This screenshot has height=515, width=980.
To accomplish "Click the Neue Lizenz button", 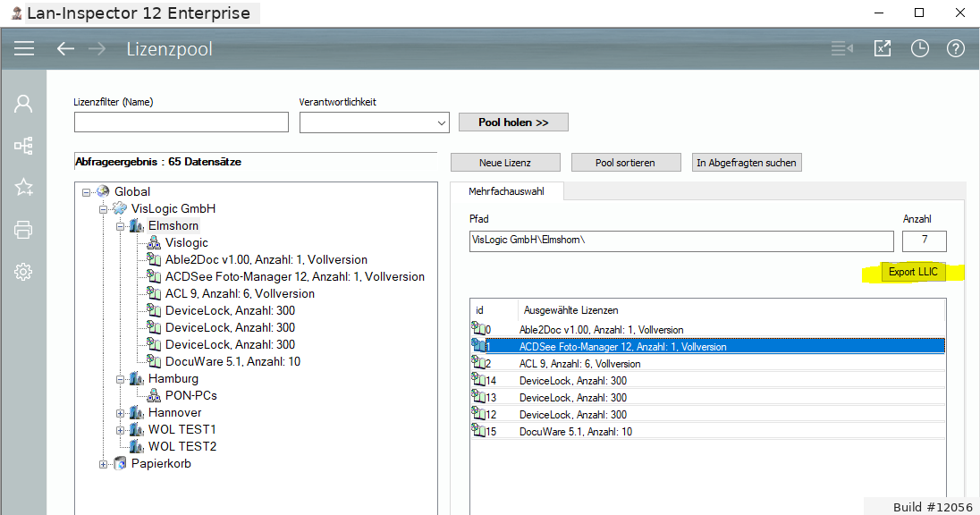I will click(505, 163).
